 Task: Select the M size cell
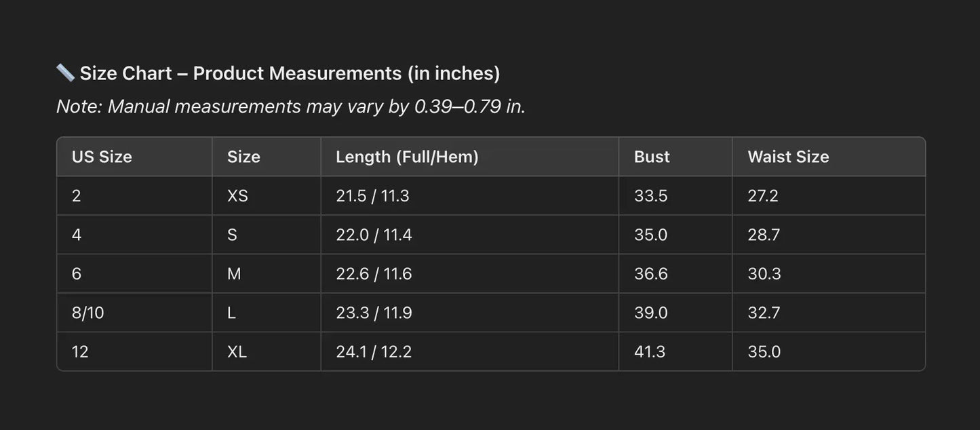tap(234, 274)
